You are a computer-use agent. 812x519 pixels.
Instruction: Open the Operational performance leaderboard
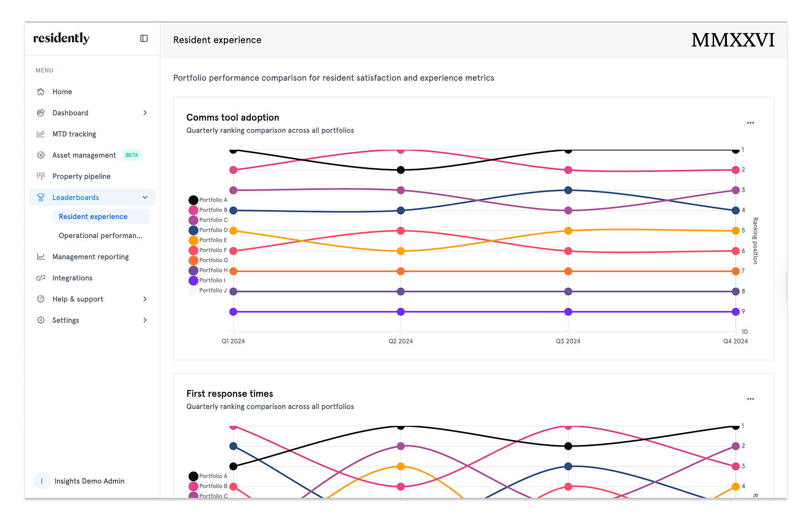pos(101,235)
